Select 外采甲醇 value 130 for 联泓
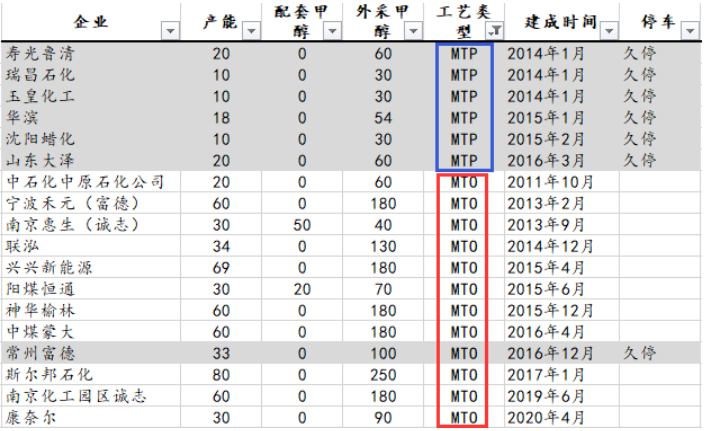 383,246
